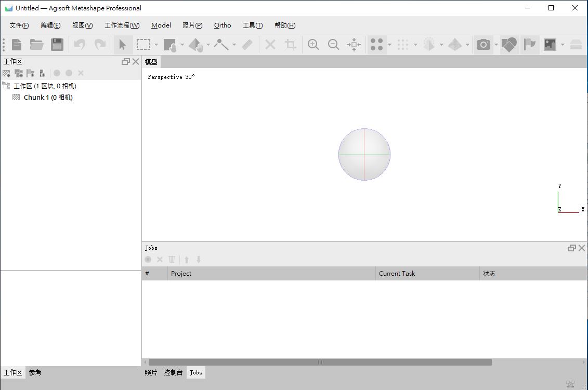Click the Open project folder icon

(36, 45)
